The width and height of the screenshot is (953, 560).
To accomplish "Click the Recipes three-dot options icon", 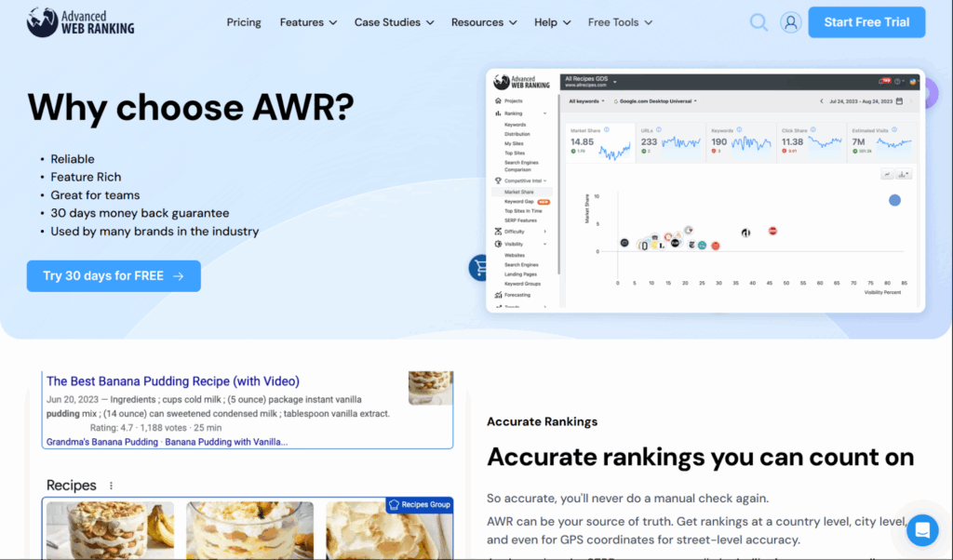I will tap(112, 486).
